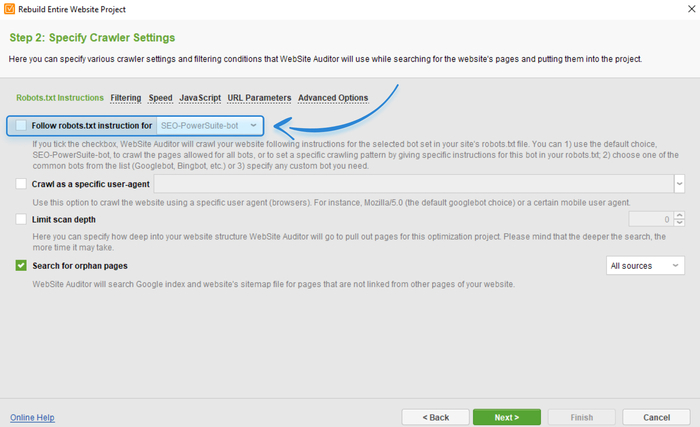Enable Follow robots.txt instruction checkbox
The width and height of the screenshot is (700, 427).
click(x=22, y=126)
